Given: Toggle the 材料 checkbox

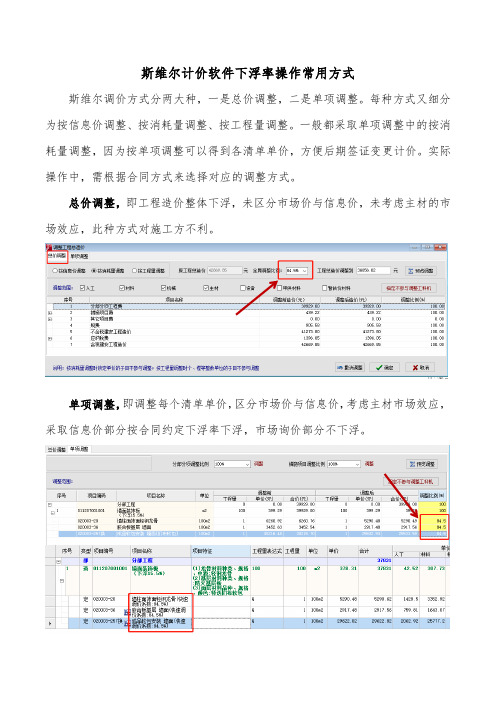Looking at the screenshot, I should pyautogui.click(x=127, y=288).
